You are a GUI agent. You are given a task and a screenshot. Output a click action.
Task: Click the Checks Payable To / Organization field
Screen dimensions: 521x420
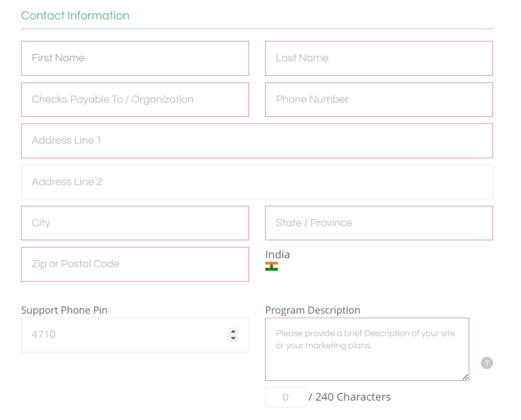tap(135, 99)
